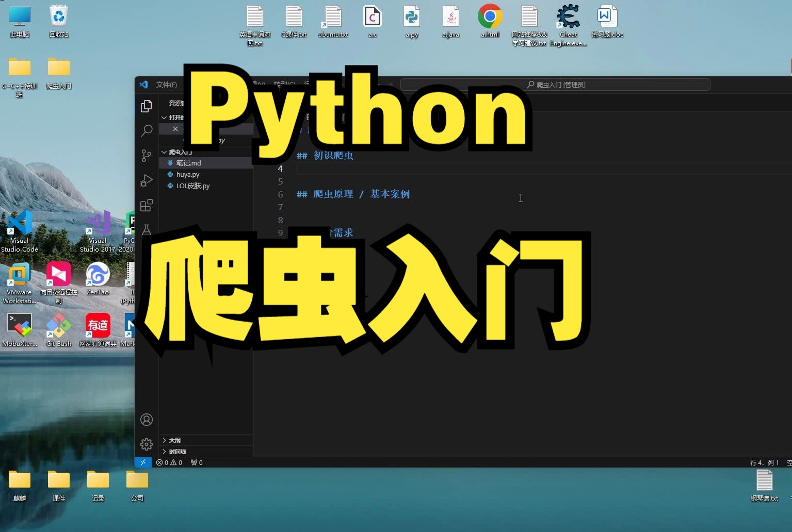Viewport: 792px width, 532px height.
Task: Open the 文件(F) menu
Action: coord(167,85)
